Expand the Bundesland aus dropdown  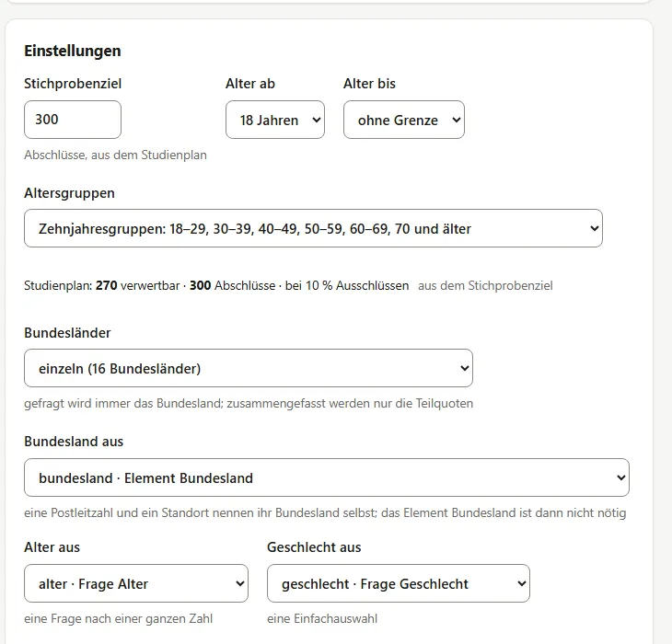coord(327,477)
